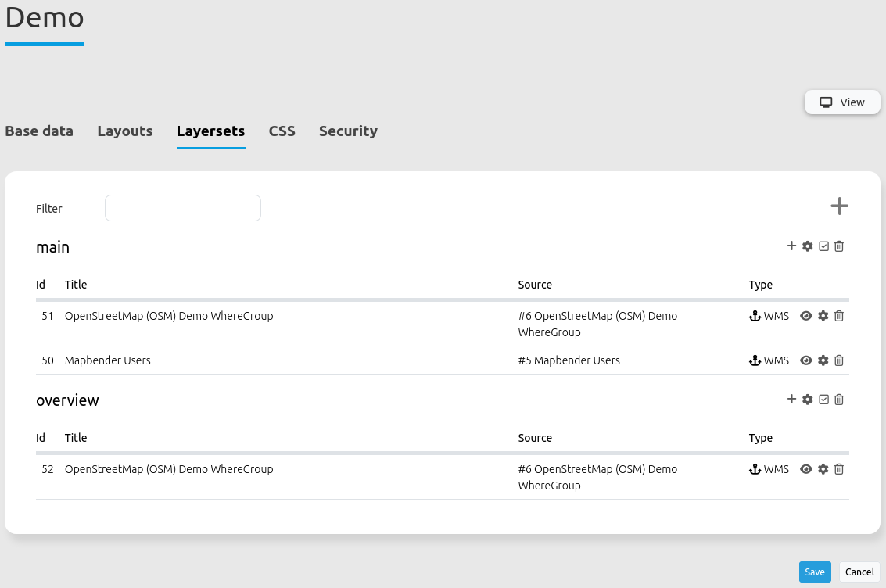The image size is (886, 588).
Task: Toggle the eye for Mapbender Users
Action: point(806,360)
